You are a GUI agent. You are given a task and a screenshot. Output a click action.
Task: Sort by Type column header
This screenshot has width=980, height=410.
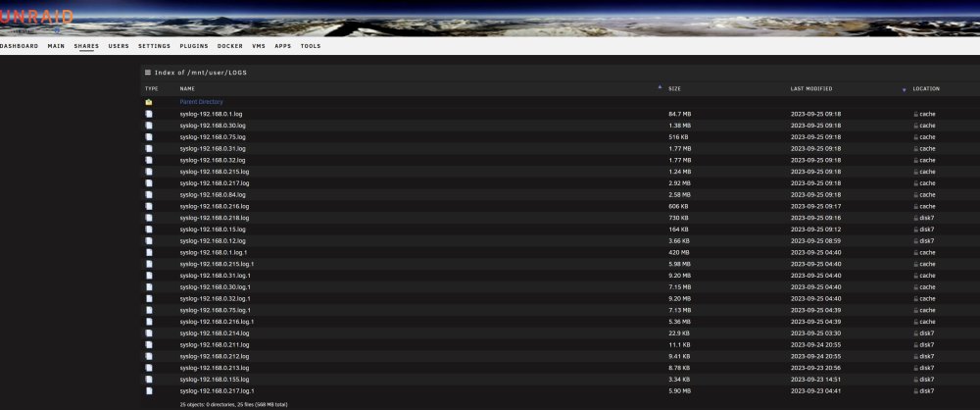click(152, 89)
